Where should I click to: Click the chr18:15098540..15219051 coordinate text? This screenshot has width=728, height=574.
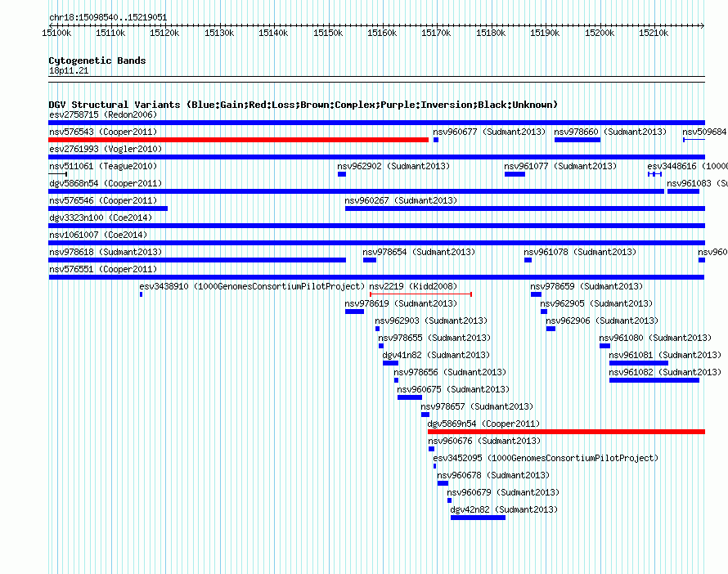(x=108, y=17)
